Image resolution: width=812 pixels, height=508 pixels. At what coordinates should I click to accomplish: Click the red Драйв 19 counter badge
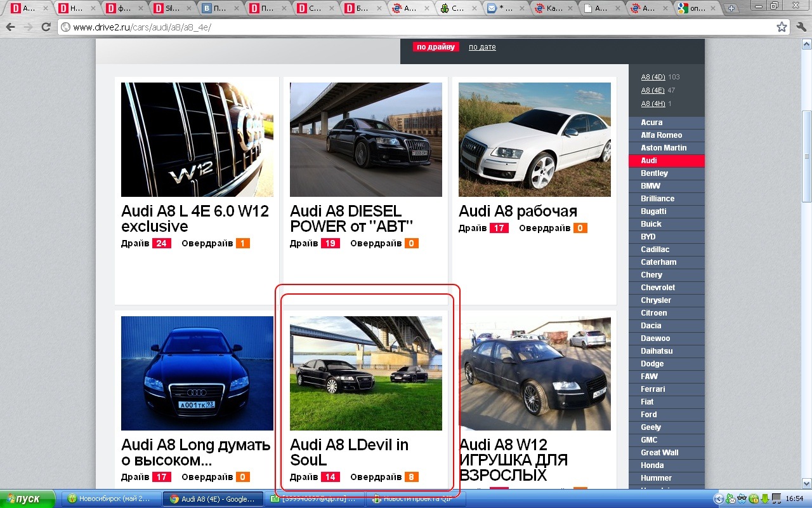[331, 243]
